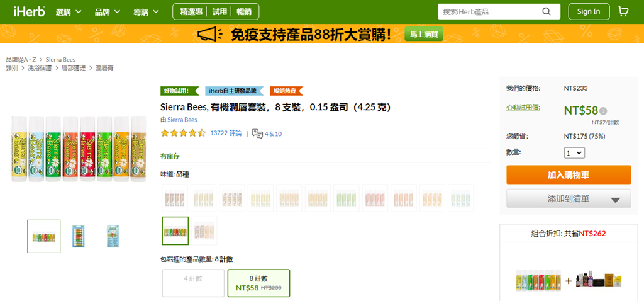Select the sixth flavor swatch
Image resolution: width=644 pixels, height=301 pixels.
(x=318, y=198)
